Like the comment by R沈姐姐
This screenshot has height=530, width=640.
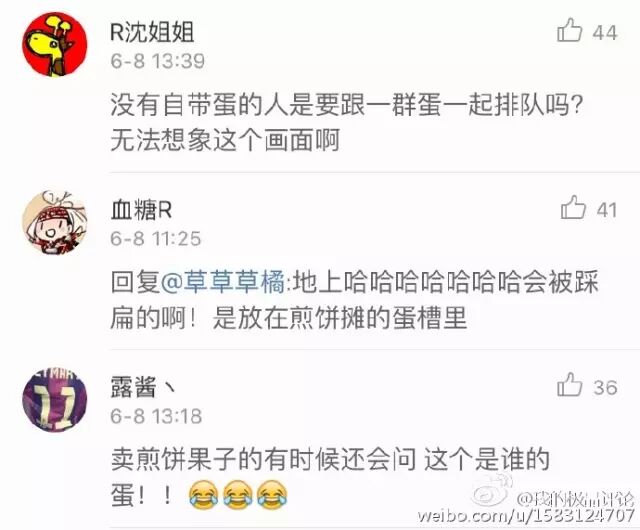pos(569,31)
